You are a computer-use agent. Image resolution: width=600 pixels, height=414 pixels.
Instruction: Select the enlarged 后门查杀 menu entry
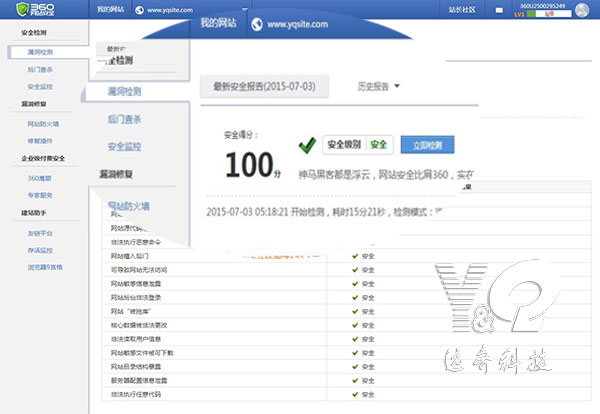click(124, 119)
